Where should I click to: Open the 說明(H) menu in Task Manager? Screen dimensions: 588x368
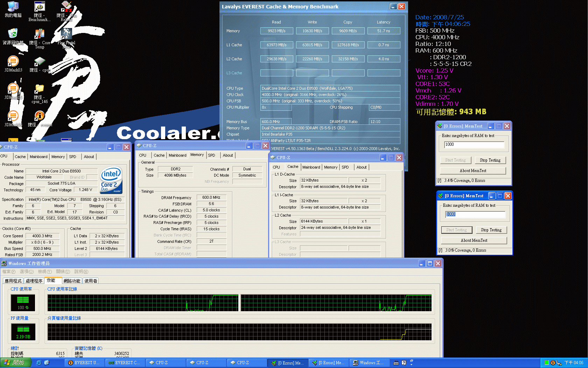(81, 272)
